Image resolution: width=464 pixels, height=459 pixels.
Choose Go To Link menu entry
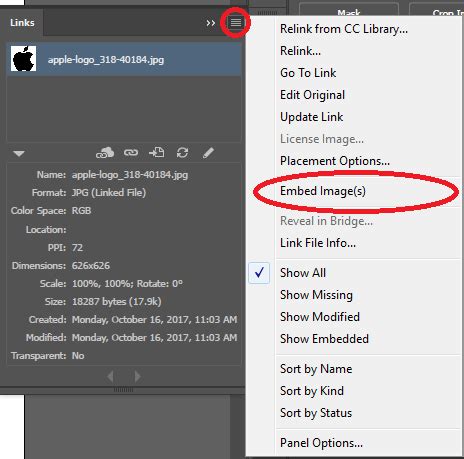[x=308, y=73]
